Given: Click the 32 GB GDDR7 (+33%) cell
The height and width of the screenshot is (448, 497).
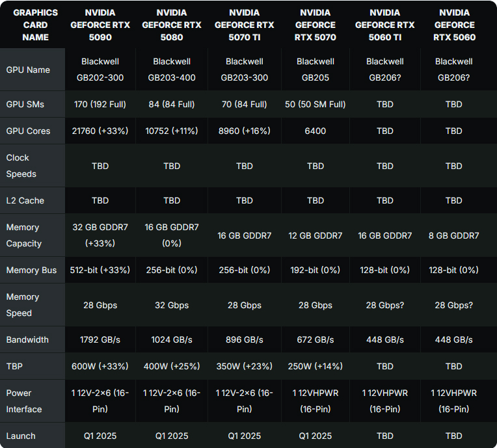Looking at the screenshot, I should (x=100, y=235).
